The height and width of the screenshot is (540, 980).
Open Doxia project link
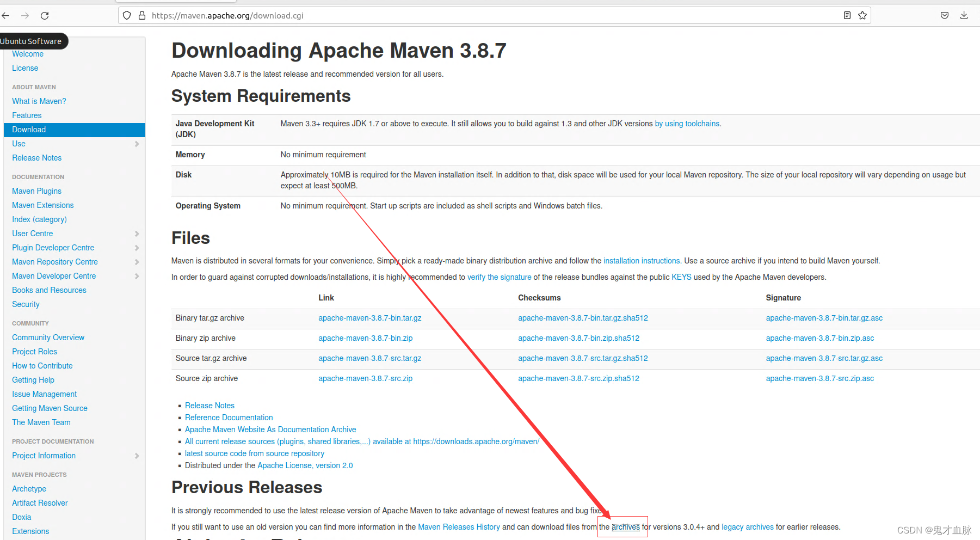[x=21, y=517]
